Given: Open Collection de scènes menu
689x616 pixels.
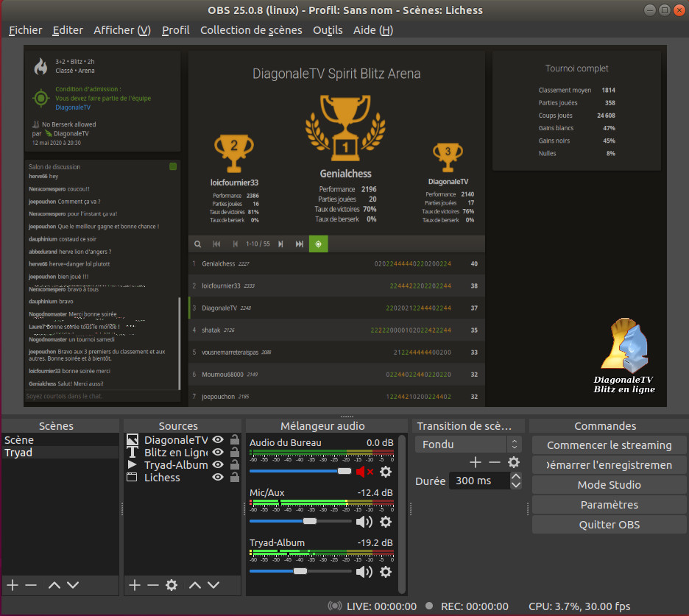Looking at the screenshot, I should [x=251, y=30].
